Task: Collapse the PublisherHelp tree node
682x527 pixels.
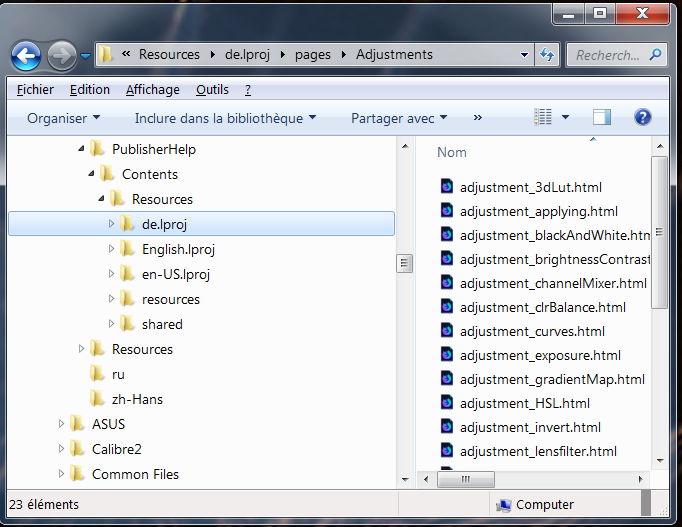Action: click(x=81, y=149)
